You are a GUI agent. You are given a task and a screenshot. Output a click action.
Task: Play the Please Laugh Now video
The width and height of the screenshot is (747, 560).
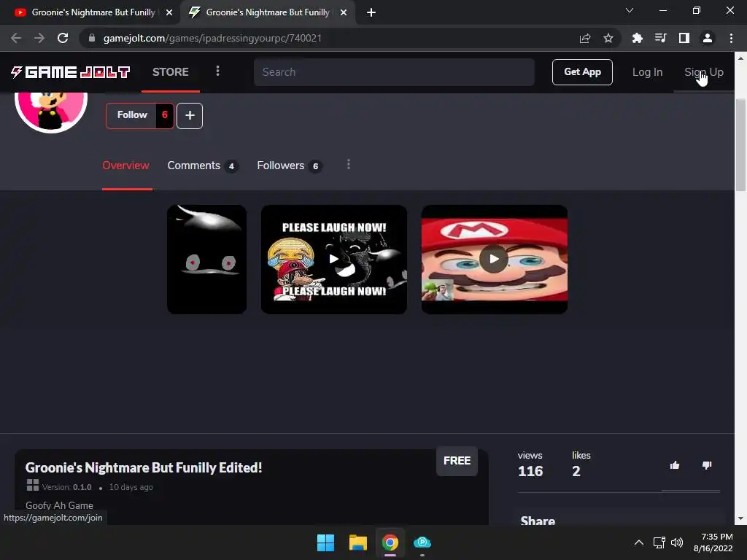point(334,260)
